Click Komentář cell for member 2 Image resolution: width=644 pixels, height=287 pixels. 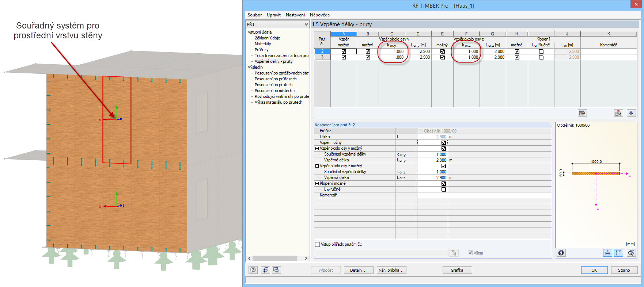[609, 51]
